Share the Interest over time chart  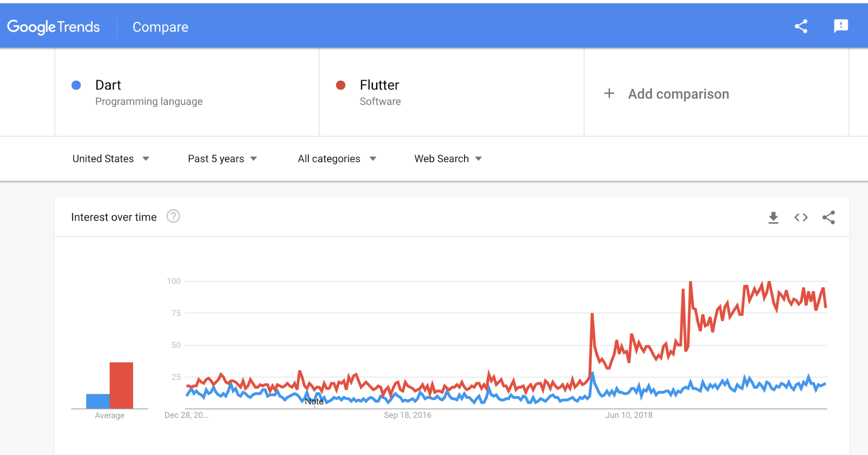click(828, 218)
